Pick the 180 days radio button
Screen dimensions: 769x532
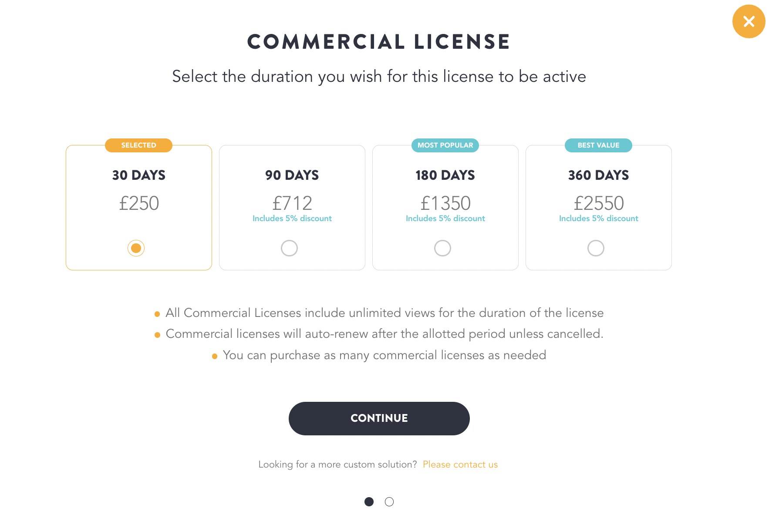point(442,248)
